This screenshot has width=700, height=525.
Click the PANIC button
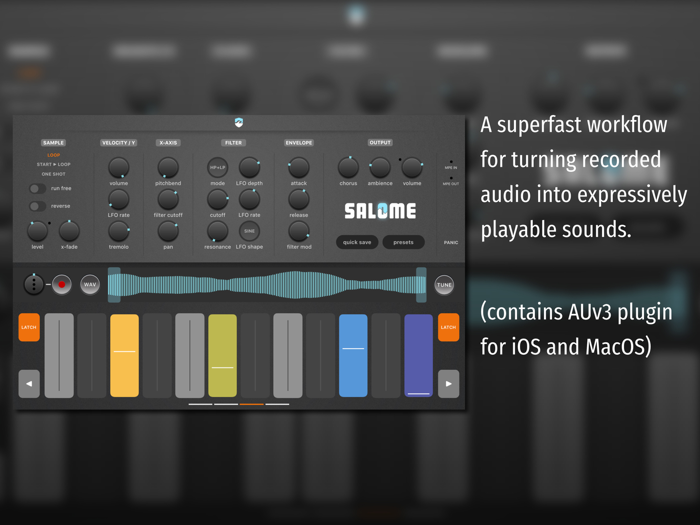[451, 242]
